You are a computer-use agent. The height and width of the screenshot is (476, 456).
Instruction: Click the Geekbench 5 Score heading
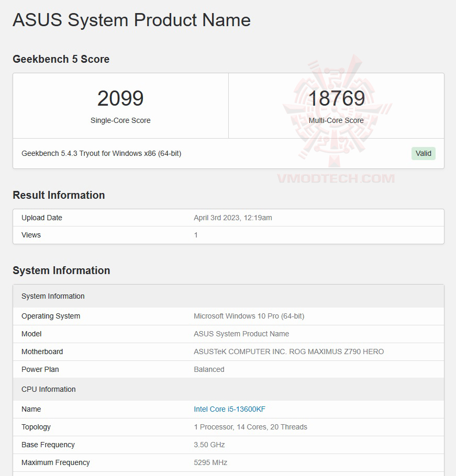(61, 59)
